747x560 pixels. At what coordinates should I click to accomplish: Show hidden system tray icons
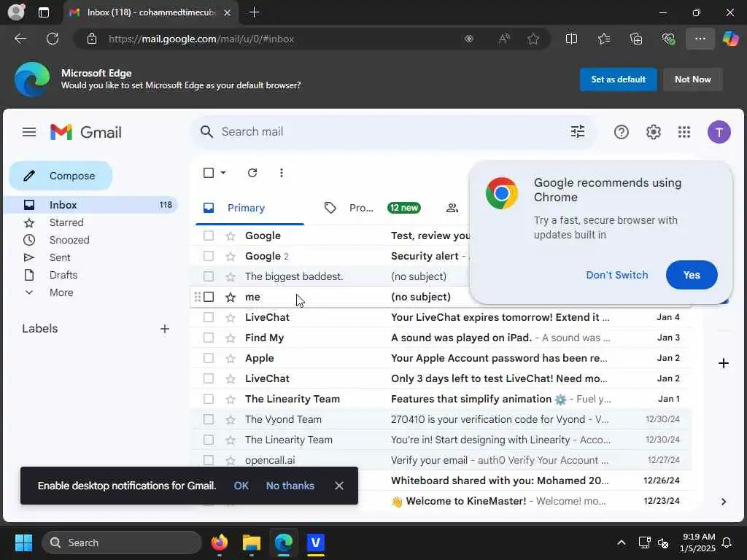[x=622, y=542]
